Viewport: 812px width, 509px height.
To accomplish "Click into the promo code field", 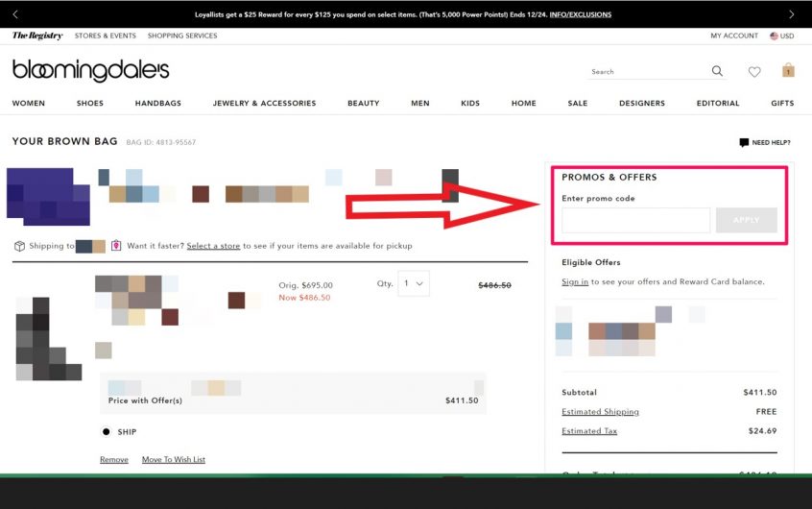I will click(x=636, y=220).
